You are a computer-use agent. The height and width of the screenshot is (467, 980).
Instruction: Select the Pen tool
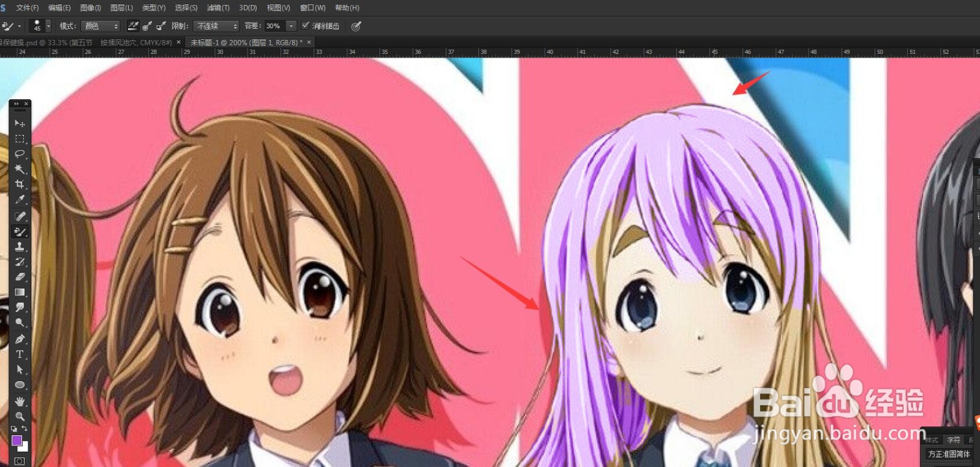pyautogui.click(x=20, y=339)
